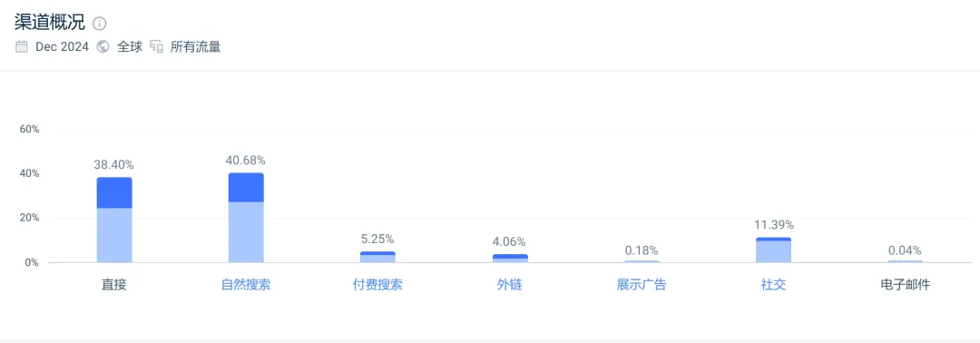
Task: Click the devices icon before 所有流量
Action: (156, 47)
